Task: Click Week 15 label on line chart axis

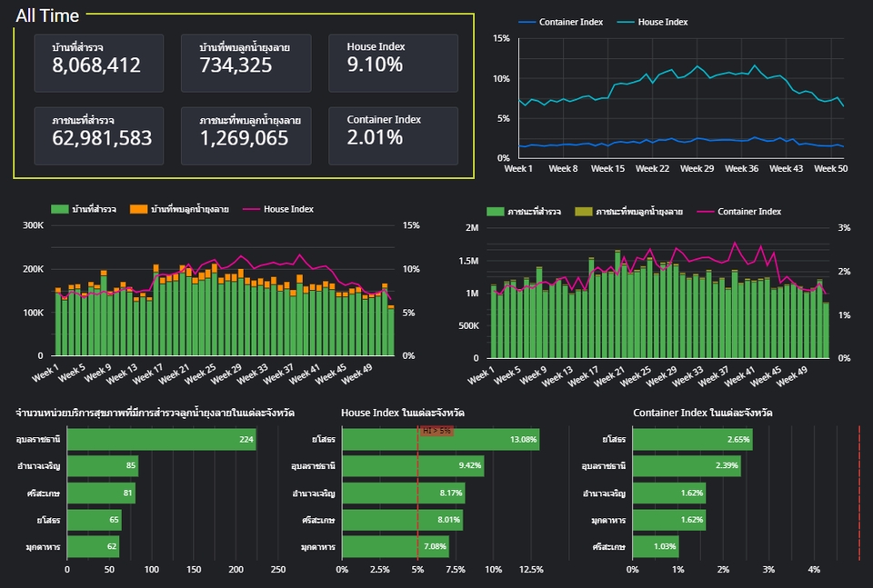Action: point(607,168)
